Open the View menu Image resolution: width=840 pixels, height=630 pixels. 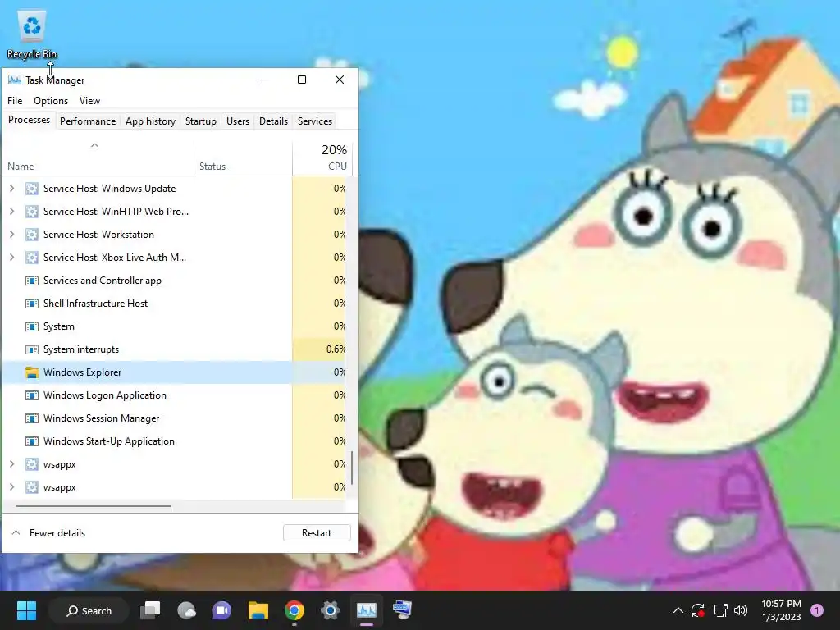[x=89, y=101]
